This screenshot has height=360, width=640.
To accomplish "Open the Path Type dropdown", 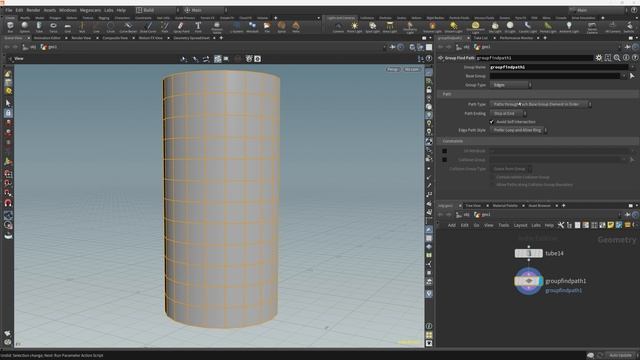I will click(x=540, y=104).
